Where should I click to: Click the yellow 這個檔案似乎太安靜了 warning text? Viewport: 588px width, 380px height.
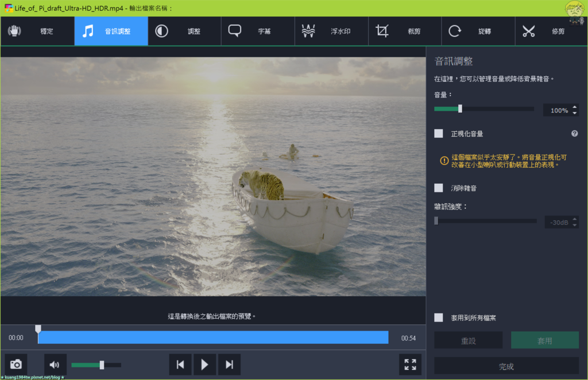pyautogui.click(x=509, y=161)
